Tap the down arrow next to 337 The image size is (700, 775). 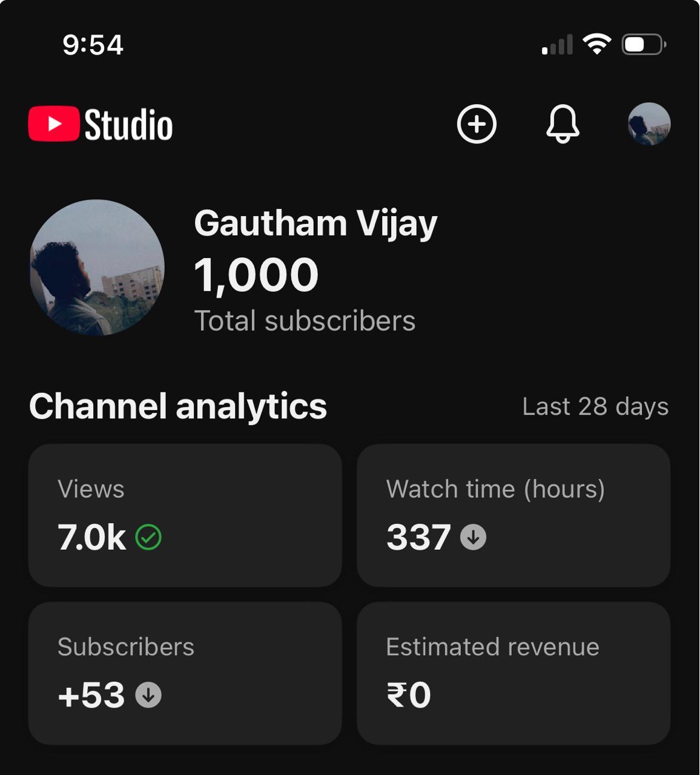[x=473, y=537]
